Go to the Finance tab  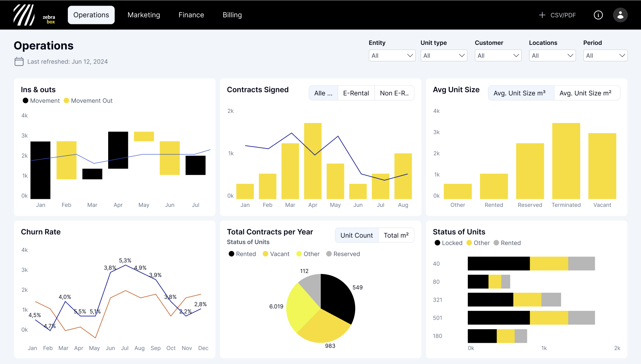[191, 15]
